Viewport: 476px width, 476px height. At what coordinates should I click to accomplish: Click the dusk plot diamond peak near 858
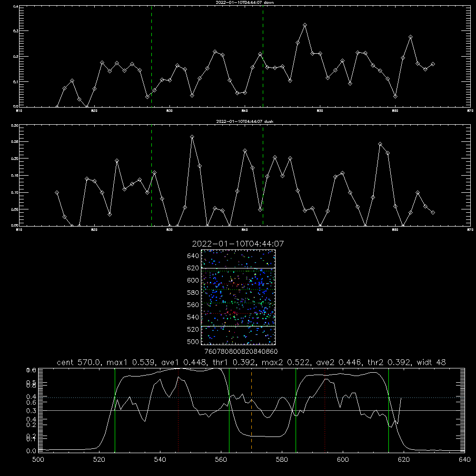click(380, 144)
